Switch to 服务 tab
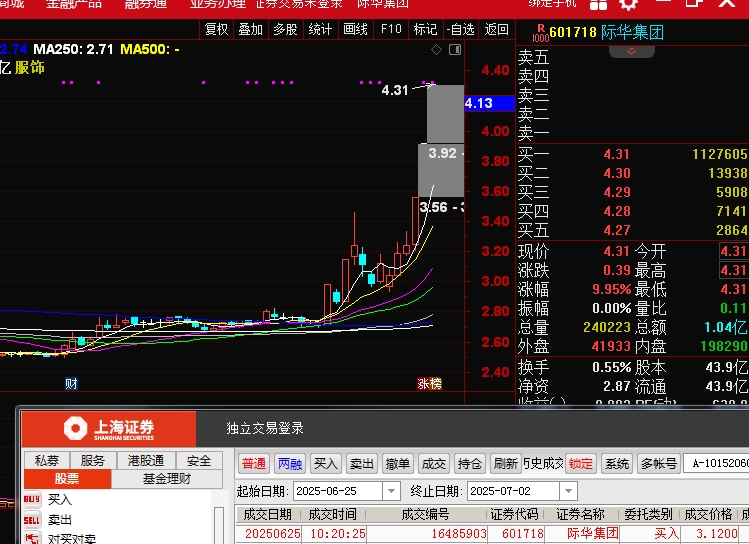Image resolution: width=749 pixels, height=544 pixels. (x=93, y=460)
